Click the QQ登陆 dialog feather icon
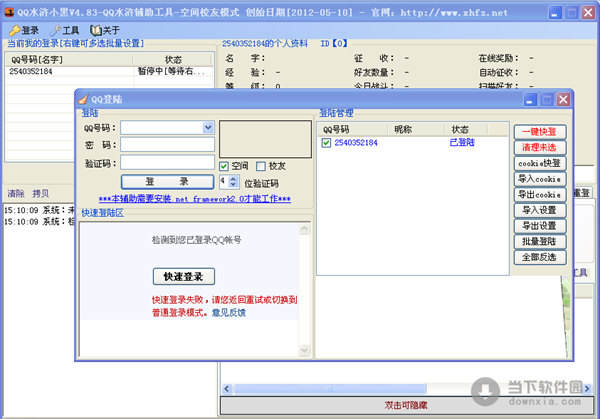The width and height of the screenshot is (600, 419). tap(83, 99)
